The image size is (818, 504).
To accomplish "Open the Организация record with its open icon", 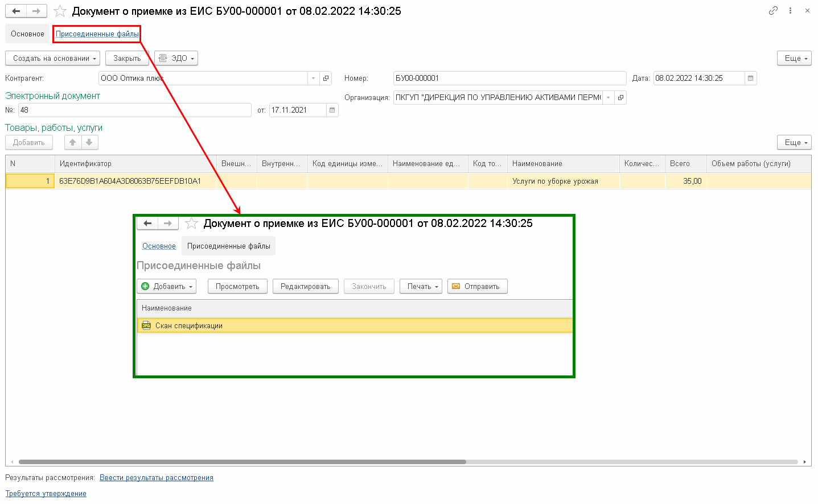I will point(620,97).
